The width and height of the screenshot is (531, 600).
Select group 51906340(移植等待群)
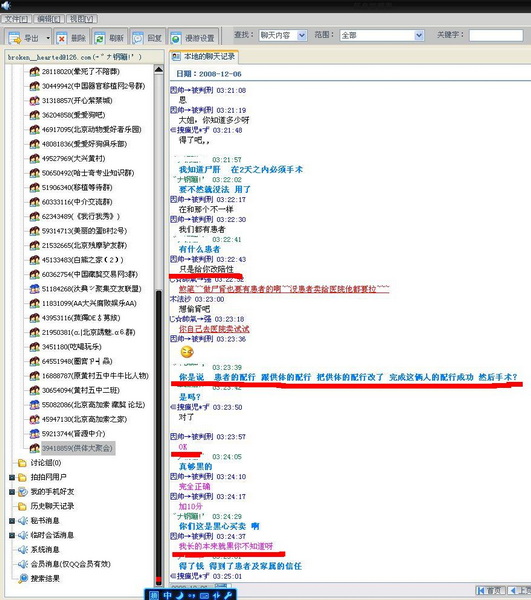[x=77, y=188]
